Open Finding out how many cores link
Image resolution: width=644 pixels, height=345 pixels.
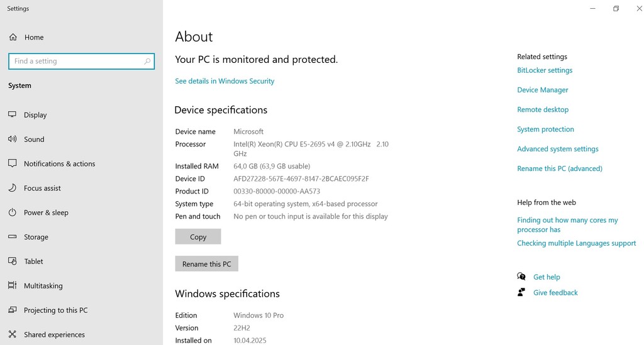coord(567,225)
